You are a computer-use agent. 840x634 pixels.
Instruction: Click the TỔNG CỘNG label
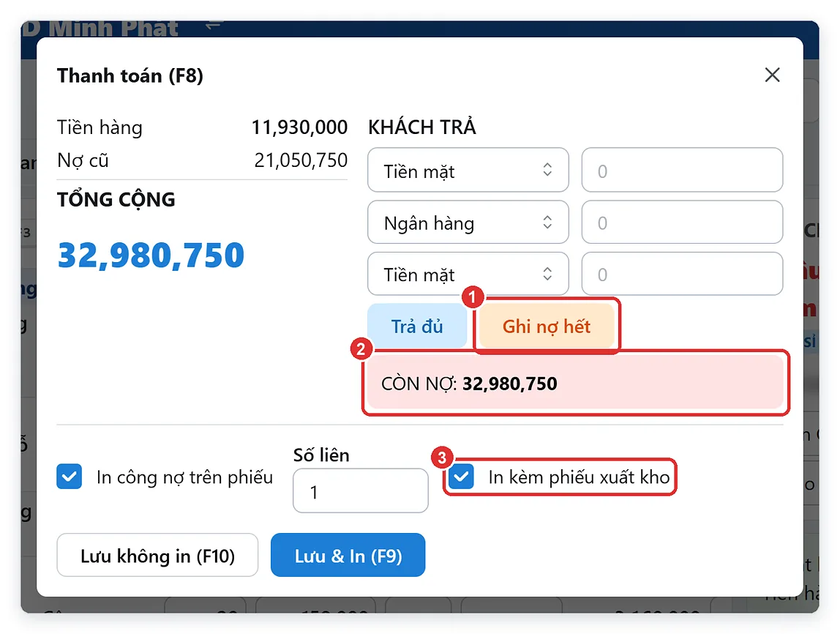coord(116,200)
